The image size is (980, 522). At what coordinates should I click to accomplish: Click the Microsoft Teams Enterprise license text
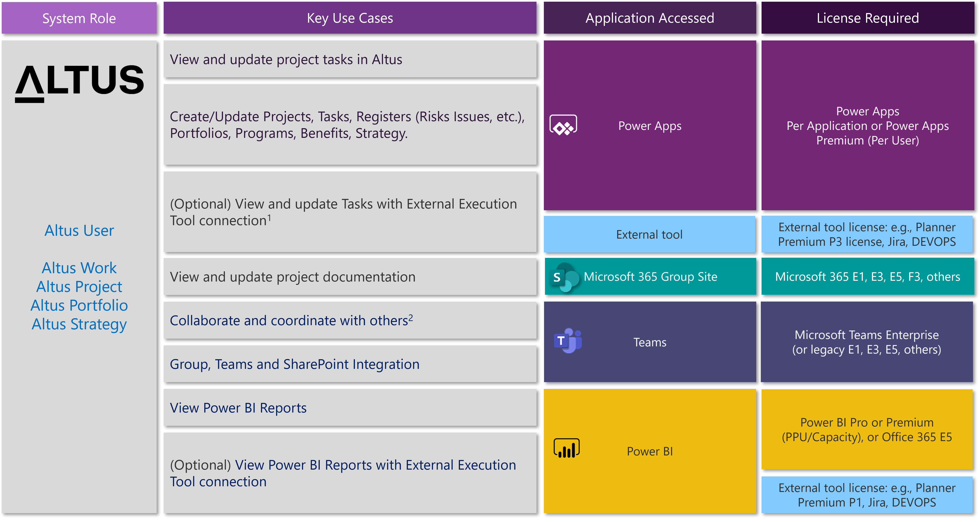coord(867,342)
